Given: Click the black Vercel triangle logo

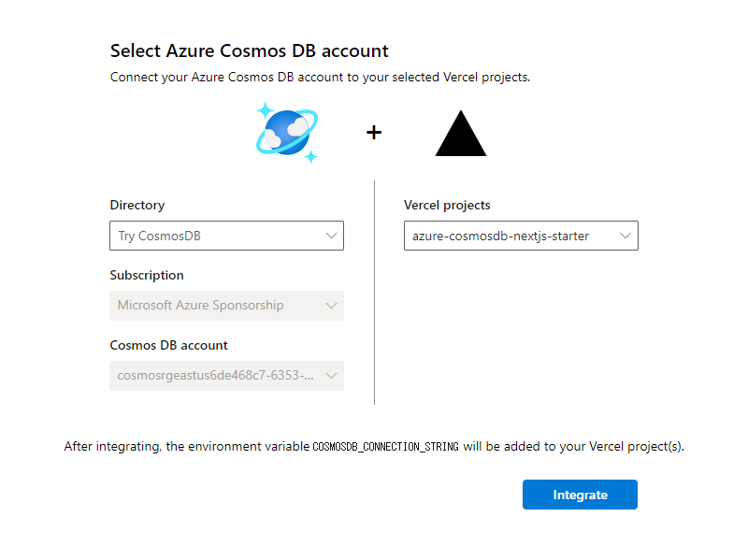Looking at the screenshot, I should click(x=461, y=133).
